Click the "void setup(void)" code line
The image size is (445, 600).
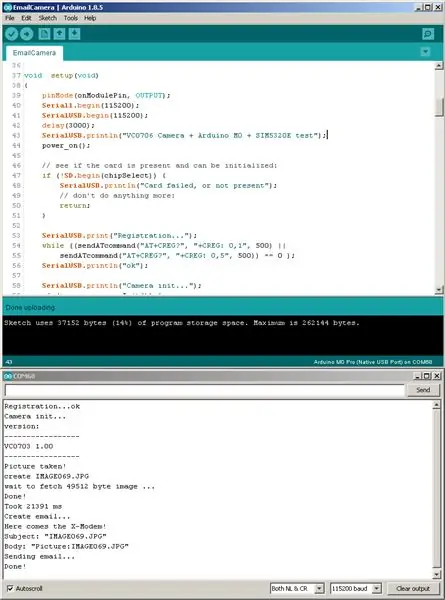point(61,75)
